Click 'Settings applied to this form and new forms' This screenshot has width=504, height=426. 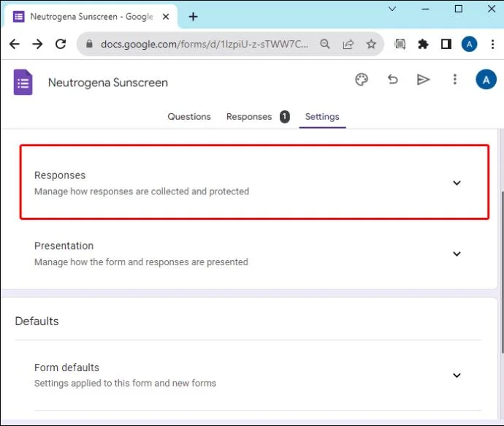(125, 383)
